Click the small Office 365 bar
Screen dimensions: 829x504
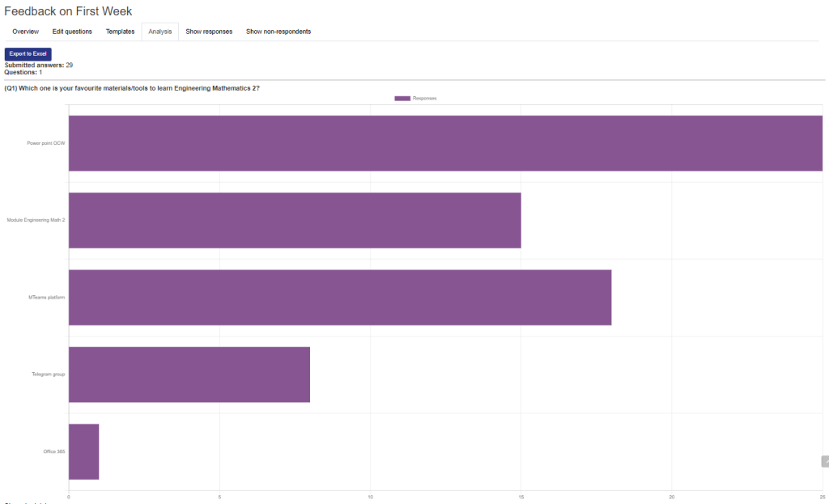(83, 451)
